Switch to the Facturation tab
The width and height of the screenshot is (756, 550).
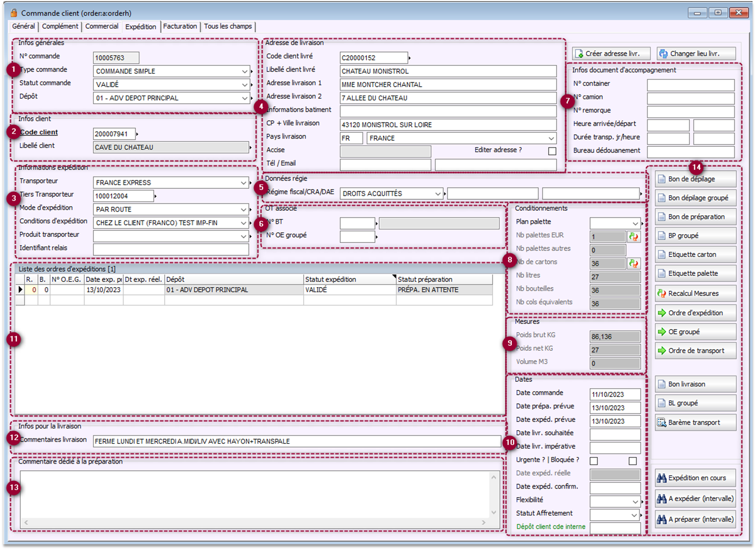tap(180, 26)
